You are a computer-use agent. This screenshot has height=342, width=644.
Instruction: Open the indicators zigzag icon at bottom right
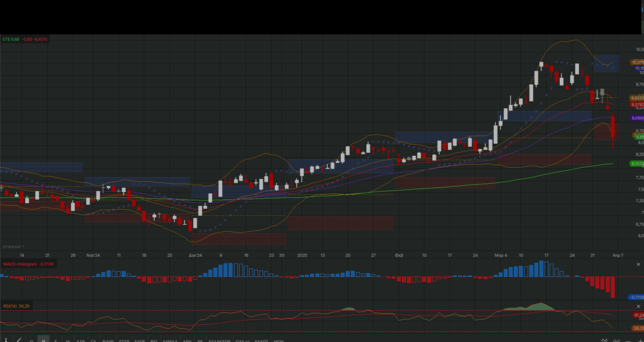[604, 340]
